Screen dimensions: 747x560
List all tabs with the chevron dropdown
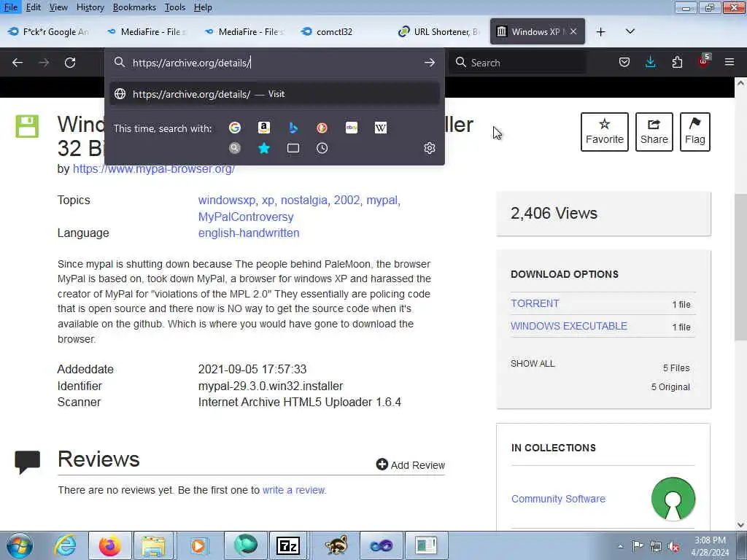tap(630, 31)
